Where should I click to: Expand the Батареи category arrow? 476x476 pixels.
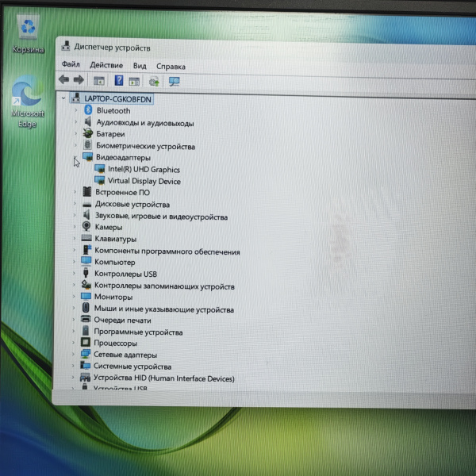click(x=76, y=133)
